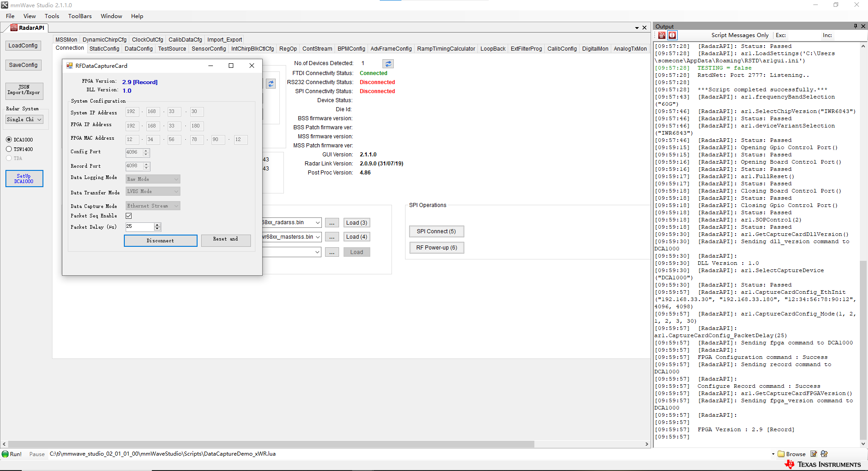Image resolution: width=868 pixels, height=471 pixels.
Task: Open the Tools menu
Action: 52,16
